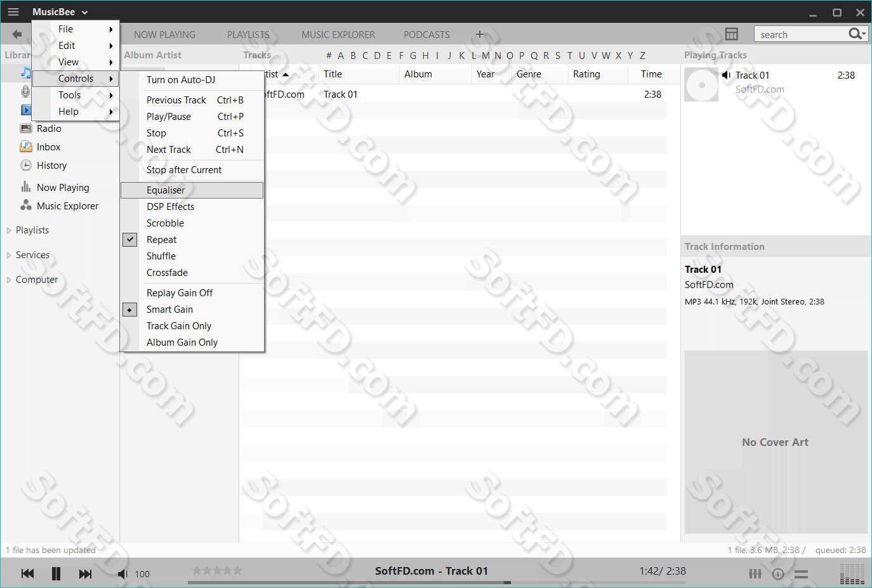Open the panel layout icon near search

coord(732,34)
